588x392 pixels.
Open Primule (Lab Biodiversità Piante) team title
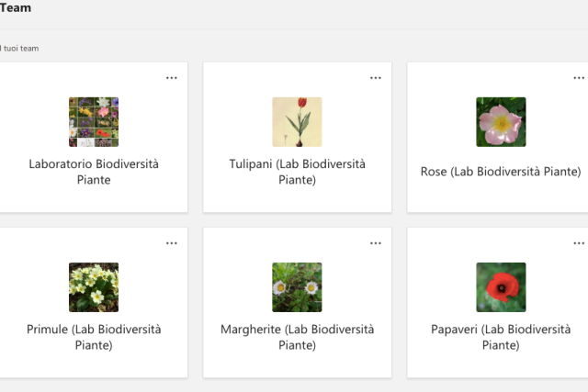click(x=94, y=337)
